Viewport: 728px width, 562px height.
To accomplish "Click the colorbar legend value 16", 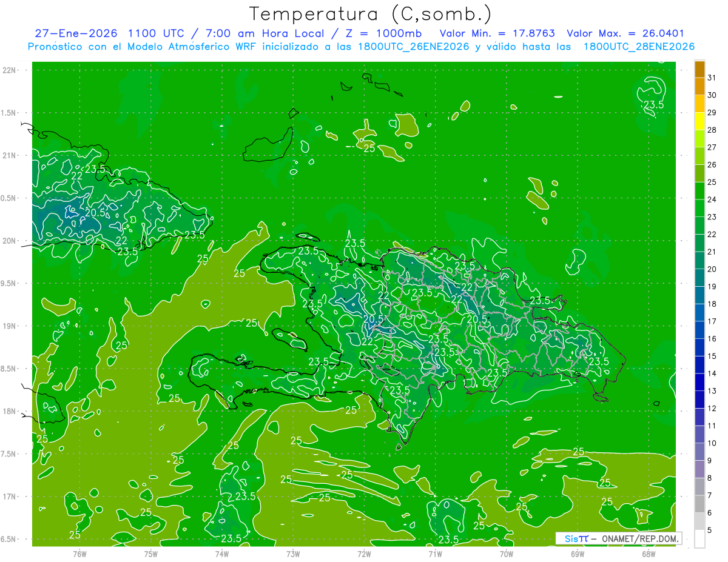I will click(712, 338).
